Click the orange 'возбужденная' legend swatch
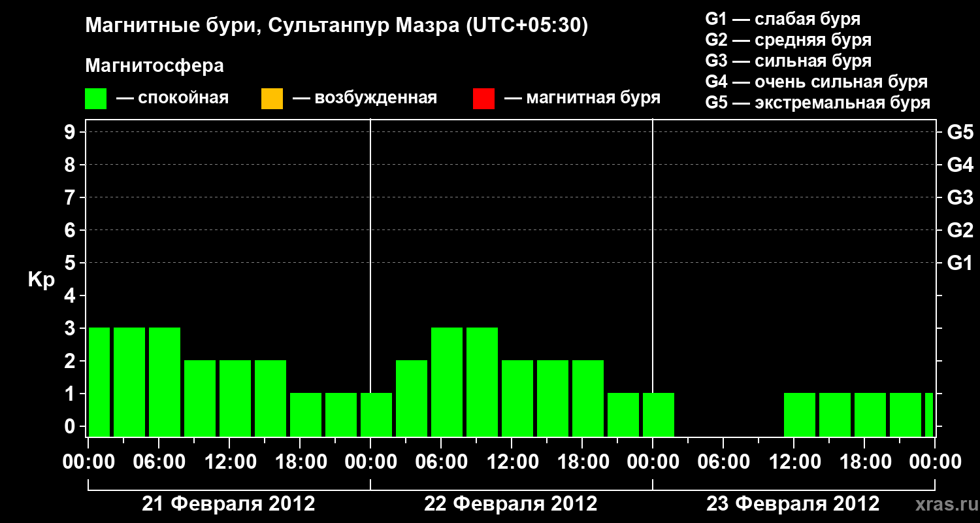This screenshot has height=523, width=980. pos(272,99)
